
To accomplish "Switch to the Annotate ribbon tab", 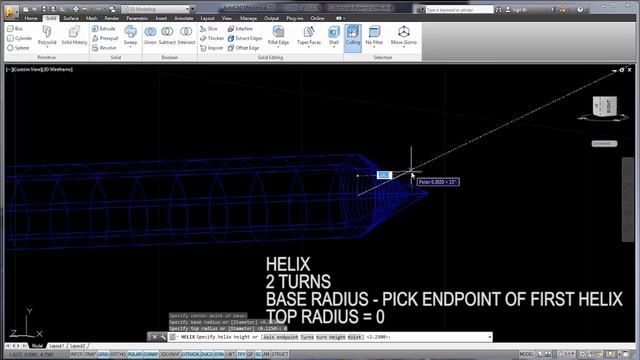I will coord(184,18).
